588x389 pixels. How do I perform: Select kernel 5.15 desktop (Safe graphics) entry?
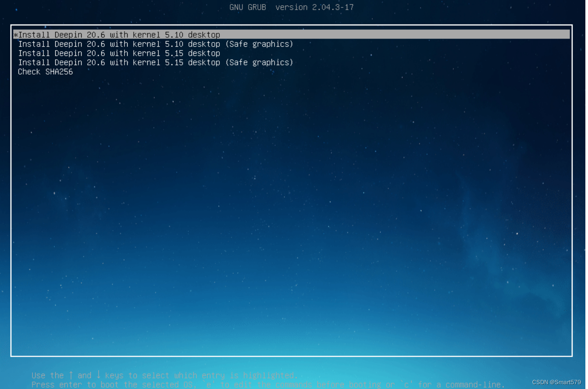pyautogui.click(x=156, y=62)
